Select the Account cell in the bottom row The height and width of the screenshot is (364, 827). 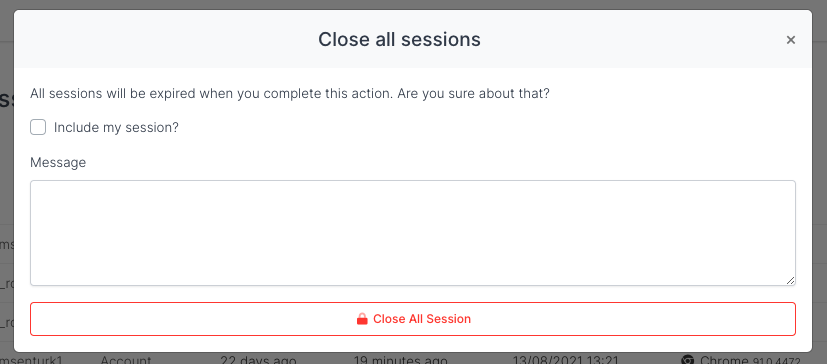pyautogui.click(x=126, y=360)
